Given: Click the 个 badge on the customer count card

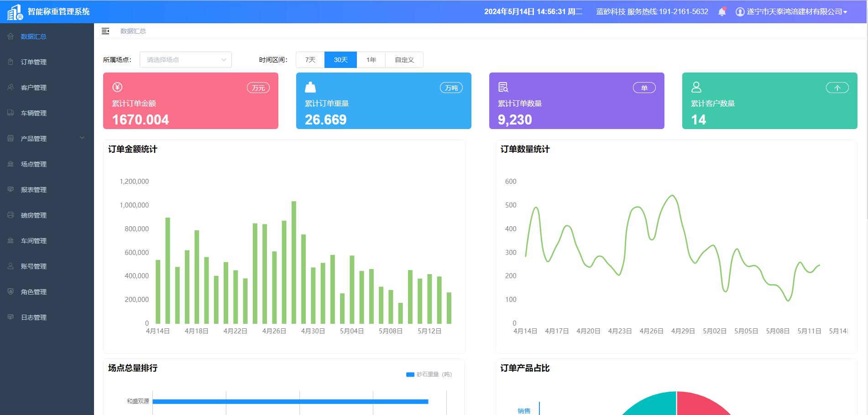Looking at the screenshot, I should pos(837,88).
